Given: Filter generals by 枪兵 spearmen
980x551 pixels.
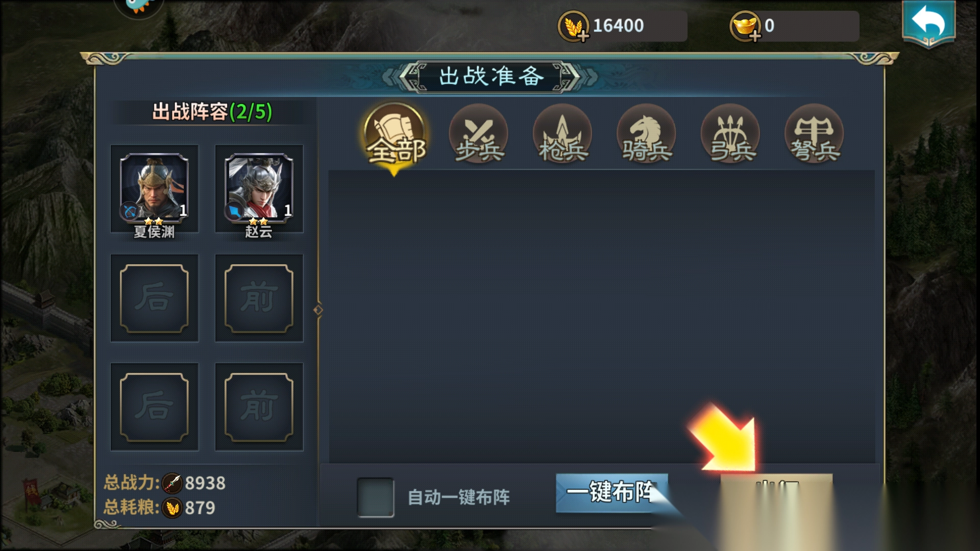Looking at the screenshot, I should click(562, 134).
